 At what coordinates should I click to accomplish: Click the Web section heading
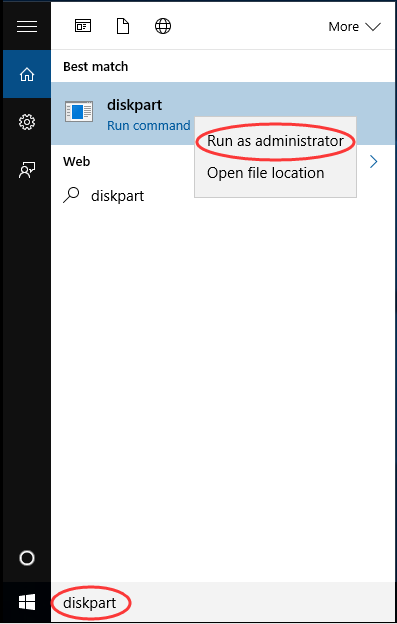76,162
